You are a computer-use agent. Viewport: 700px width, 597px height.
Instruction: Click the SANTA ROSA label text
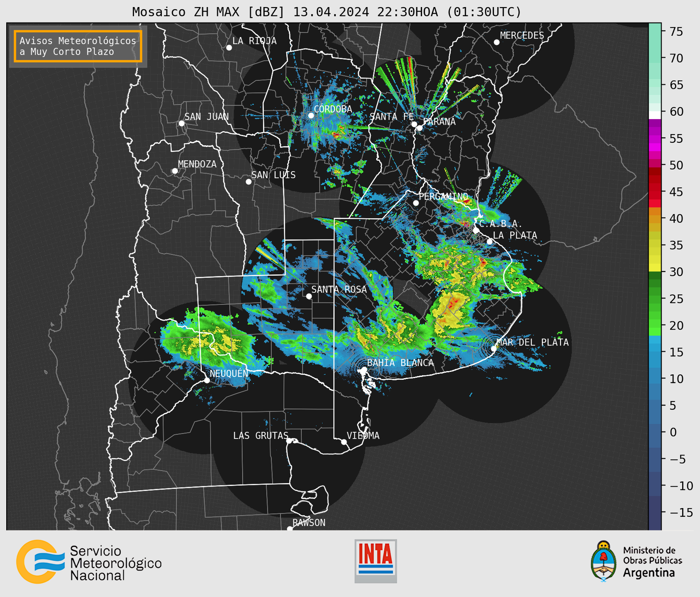tap(339, 289)
